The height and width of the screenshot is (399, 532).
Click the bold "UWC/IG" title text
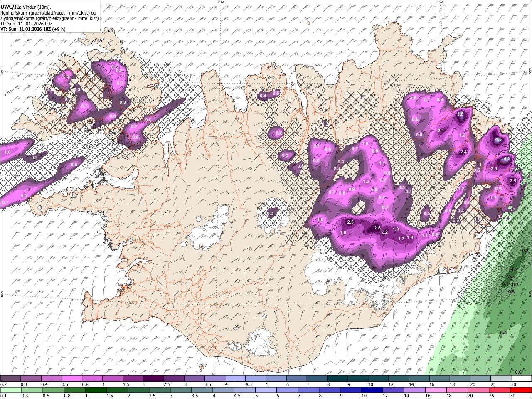point(10,7)
